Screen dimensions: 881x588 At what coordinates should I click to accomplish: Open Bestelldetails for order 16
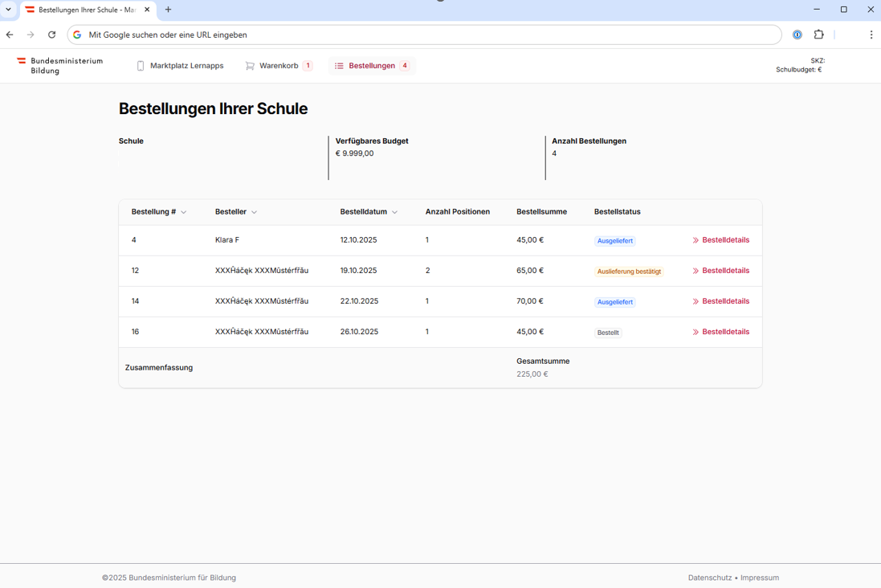[721, 332]
